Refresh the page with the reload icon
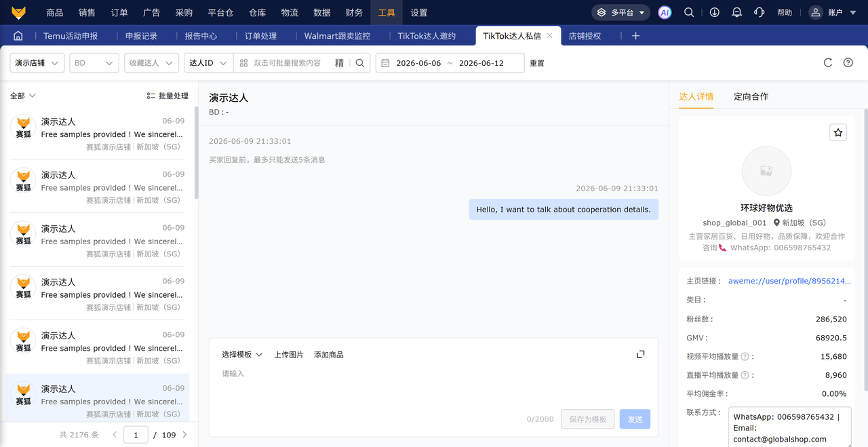This screenshot has width=868, height=447. point(828,62)
